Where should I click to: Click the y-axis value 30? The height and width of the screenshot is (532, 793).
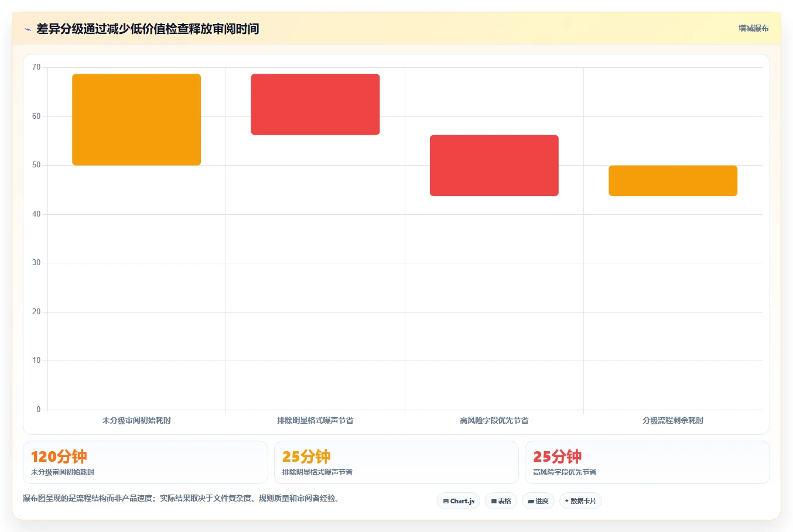tap(36, 263)
